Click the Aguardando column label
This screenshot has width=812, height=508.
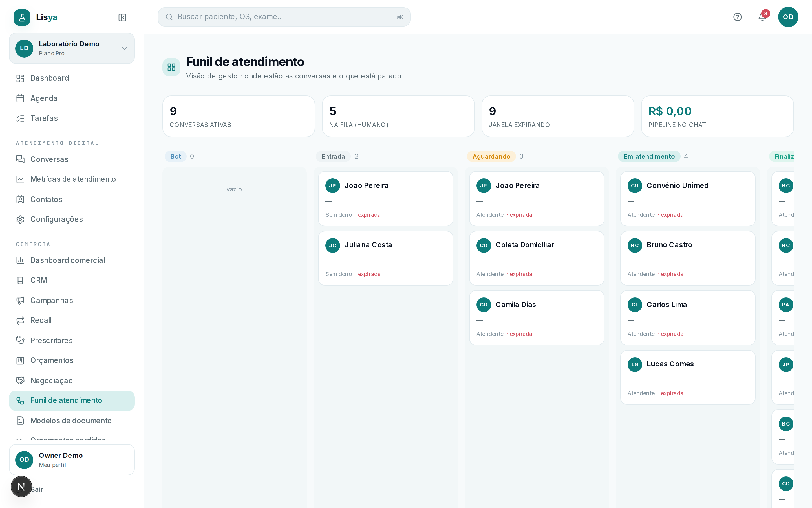click(491, 156)
